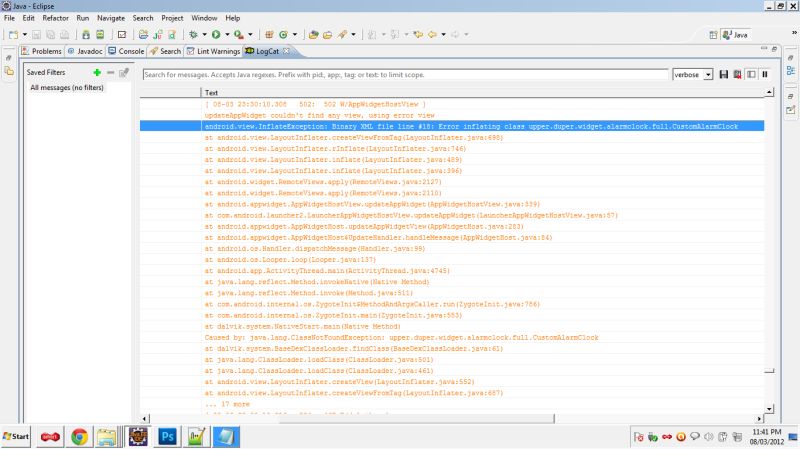
Task: Maximize the LogCat view panel
Action: point(774,49)
